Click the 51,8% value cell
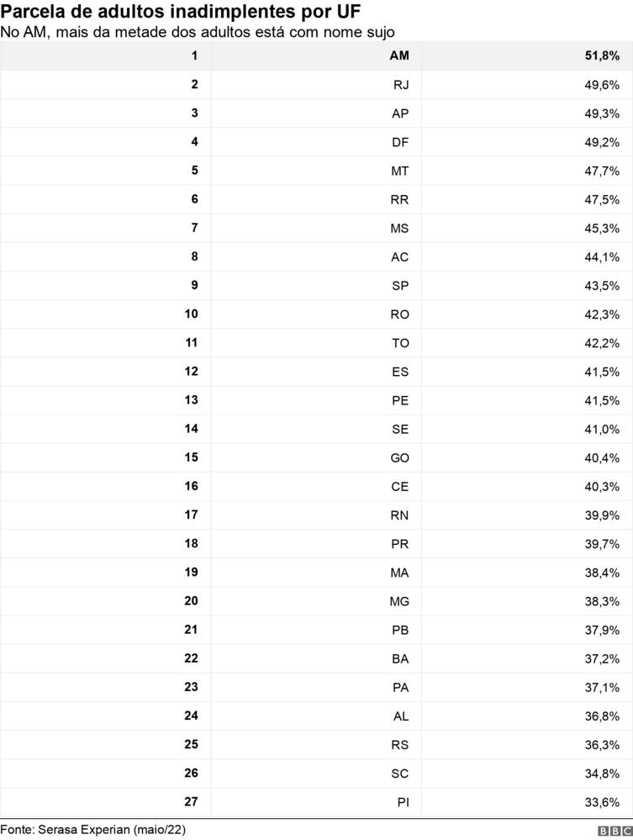633x840 pixels. pos(602,56)
